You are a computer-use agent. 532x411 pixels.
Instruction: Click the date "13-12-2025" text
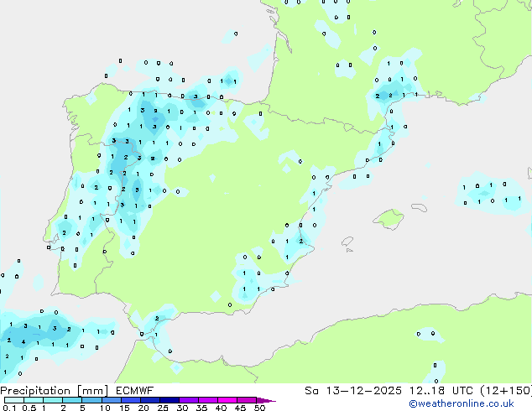[363, 391]
